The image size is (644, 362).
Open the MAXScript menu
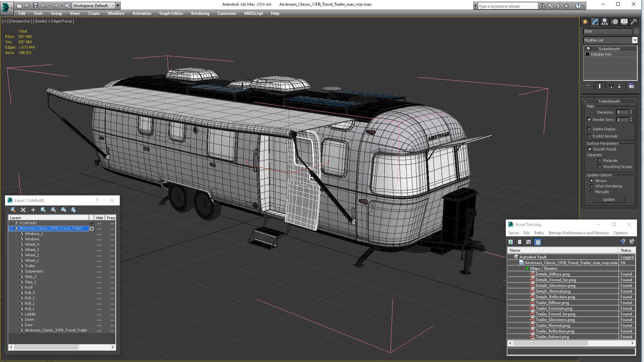click(253, 13)
